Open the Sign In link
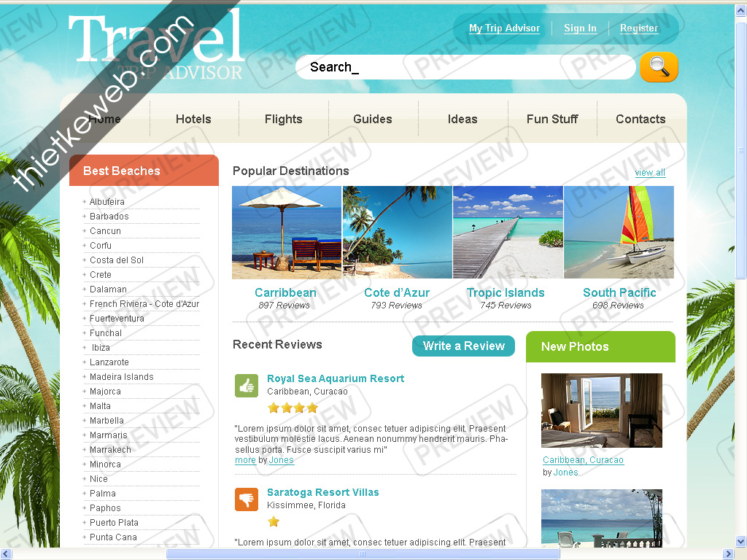 pos(580,28)
